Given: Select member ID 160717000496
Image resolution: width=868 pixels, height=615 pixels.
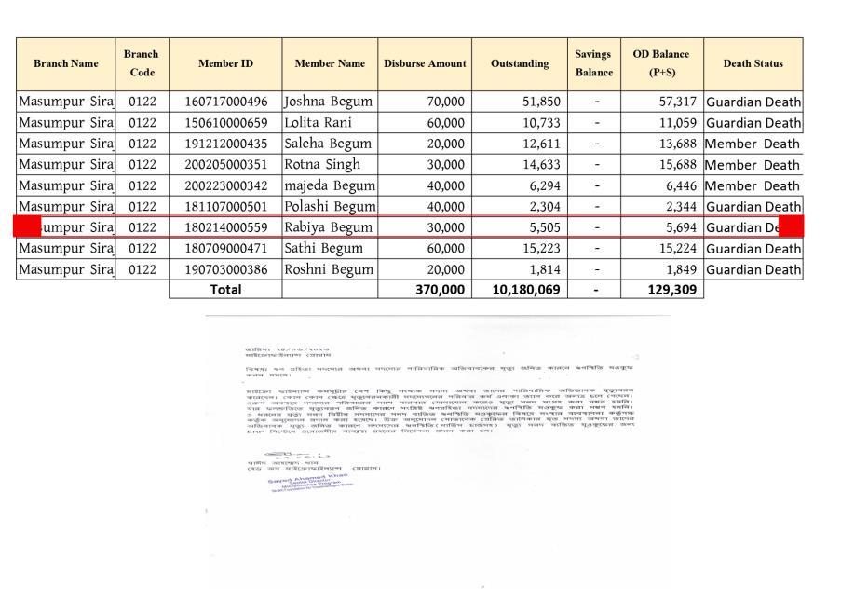Looking at the screenshot, I should (226, 102).
